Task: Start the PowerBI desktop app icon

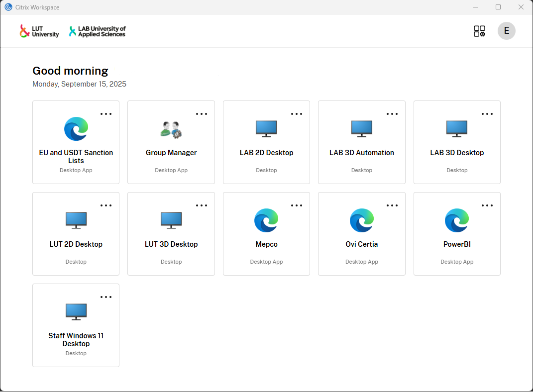Action: pyautogui.click(x=456, y=220)
